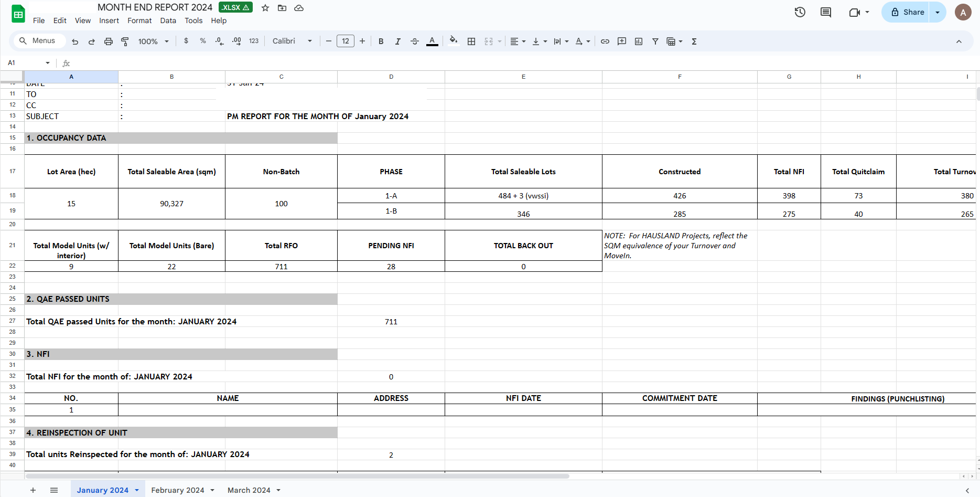Print the spreadsheet with the printer icon
Screen dimensions: 980x497
(x=109, y=41)
